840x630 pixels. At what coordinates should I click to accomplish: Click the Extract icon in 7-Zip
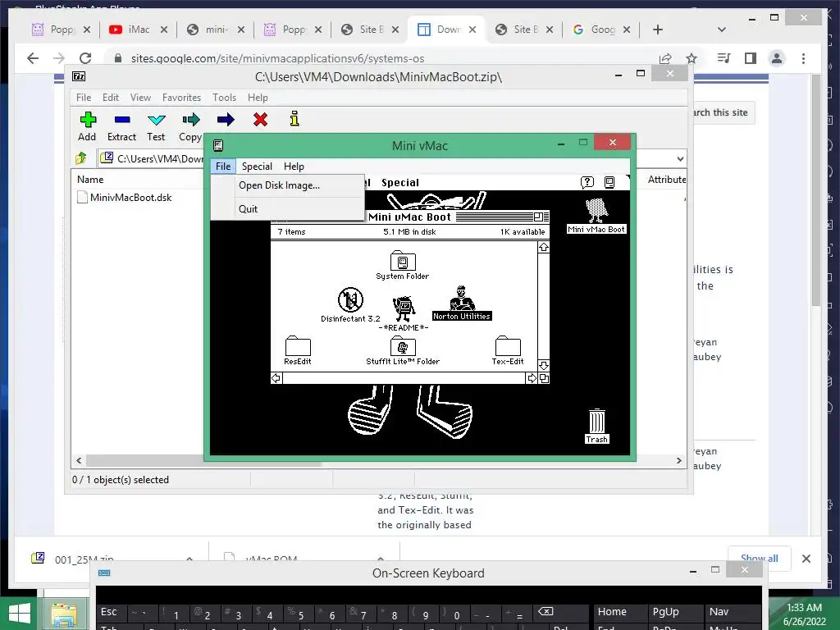(x=121, y=126)
